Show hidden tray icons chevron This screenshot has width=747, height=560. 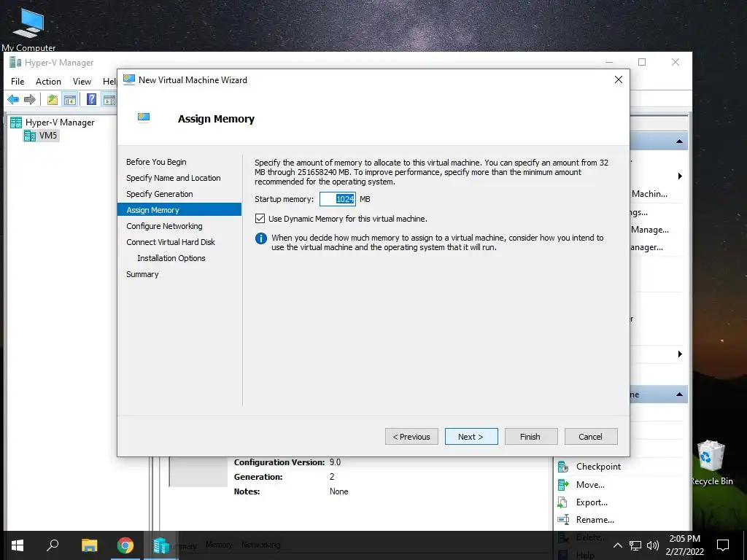coord(617,545)
